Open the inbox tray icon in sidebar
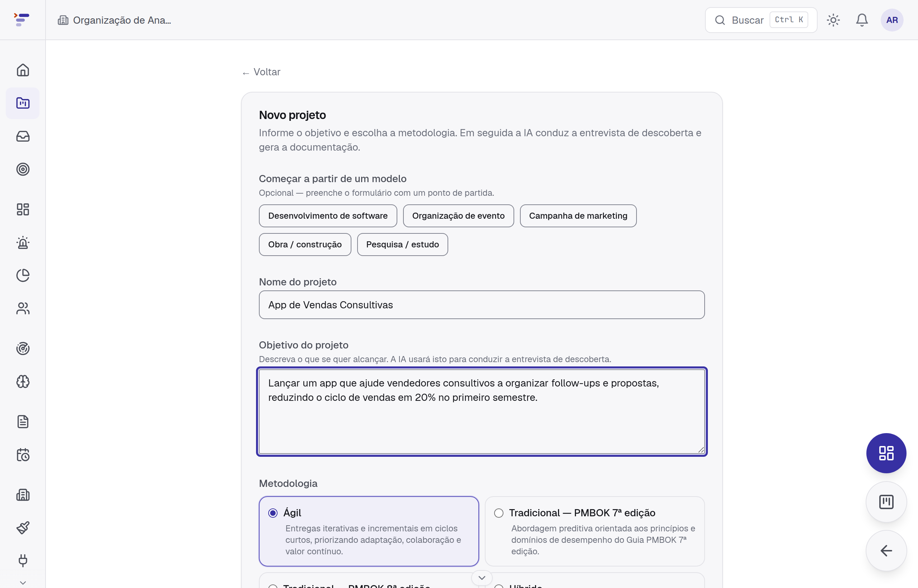 (x=23, y=136)
